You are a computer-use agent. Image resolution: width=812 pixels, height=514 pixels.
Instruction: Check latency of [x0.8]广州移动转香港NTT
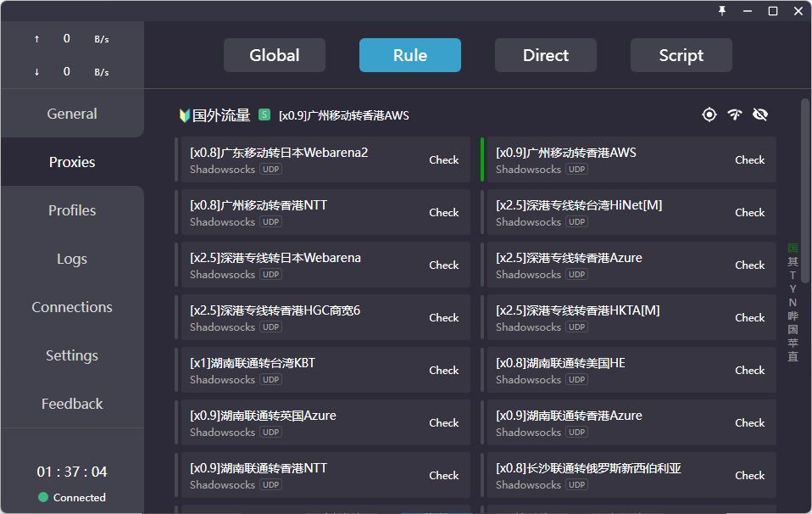pos(444,212)
